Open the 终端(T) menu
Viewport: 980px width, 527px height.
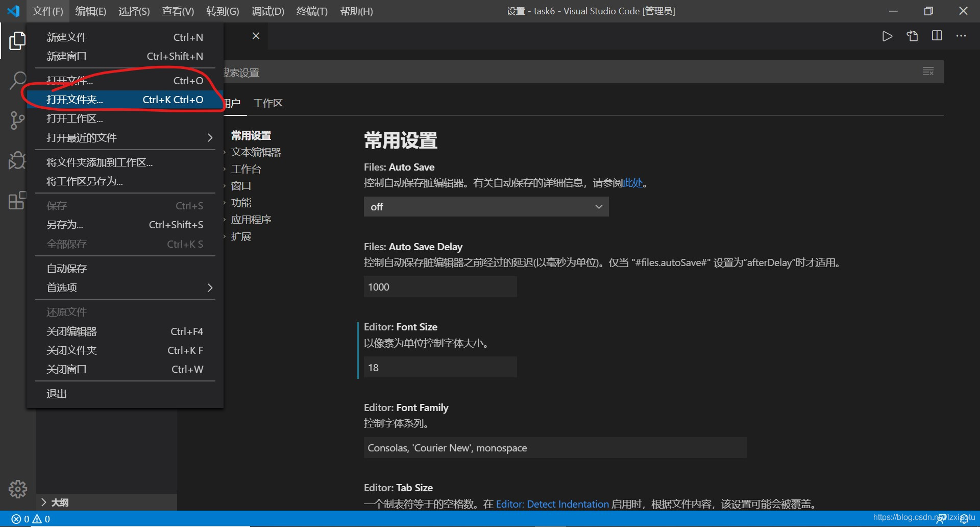312,11
